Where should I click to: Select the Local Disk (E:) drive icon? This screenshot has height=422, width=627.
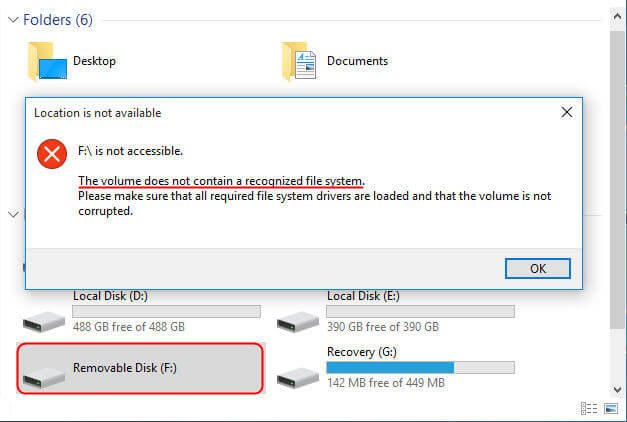(299, 320)
